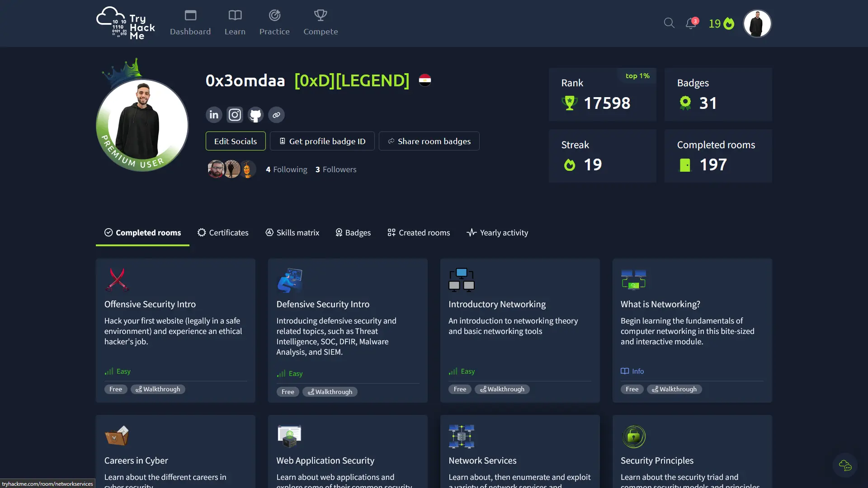Open the GitHub social icon

(255, 115)
